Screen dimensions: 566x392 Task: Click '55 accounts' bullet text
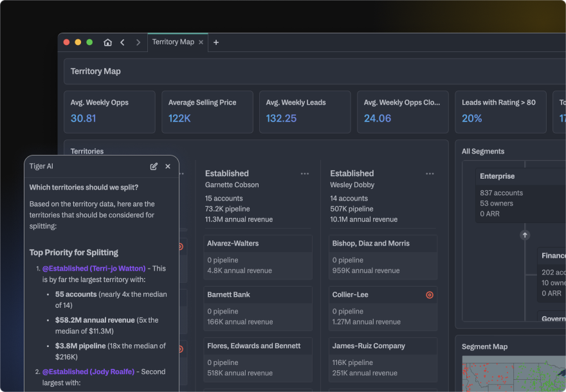pyautogui.click(x=76, y=294)
